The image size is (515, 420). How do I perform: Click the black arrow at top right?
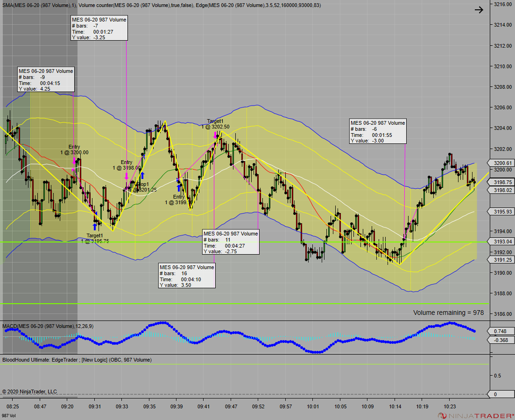[479, 10]
